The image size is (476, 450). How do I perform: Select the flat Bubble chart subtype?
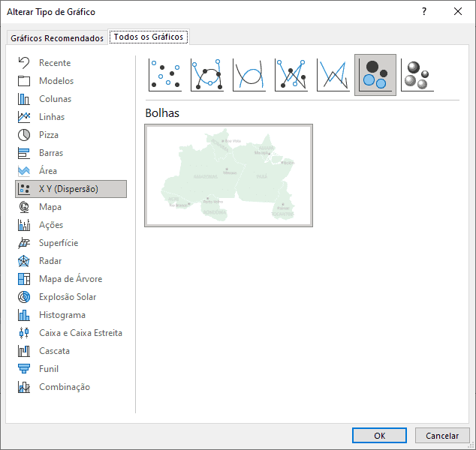[375, 75]
